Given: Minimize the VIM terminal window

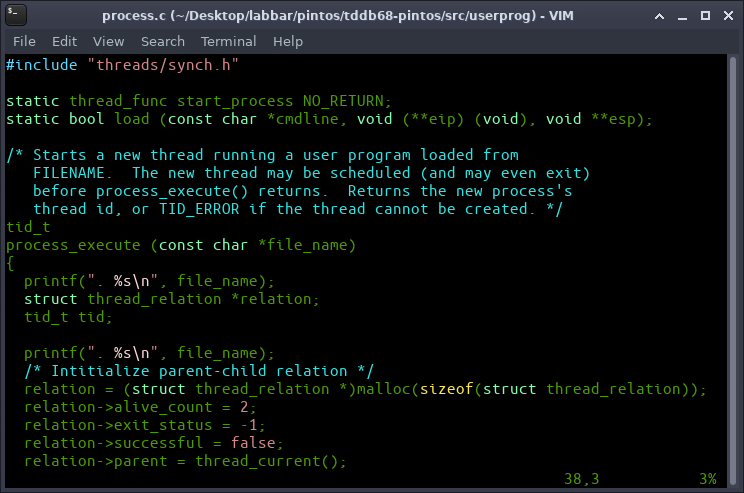Looking at the screenshot, I should click(x=680, y=15).
